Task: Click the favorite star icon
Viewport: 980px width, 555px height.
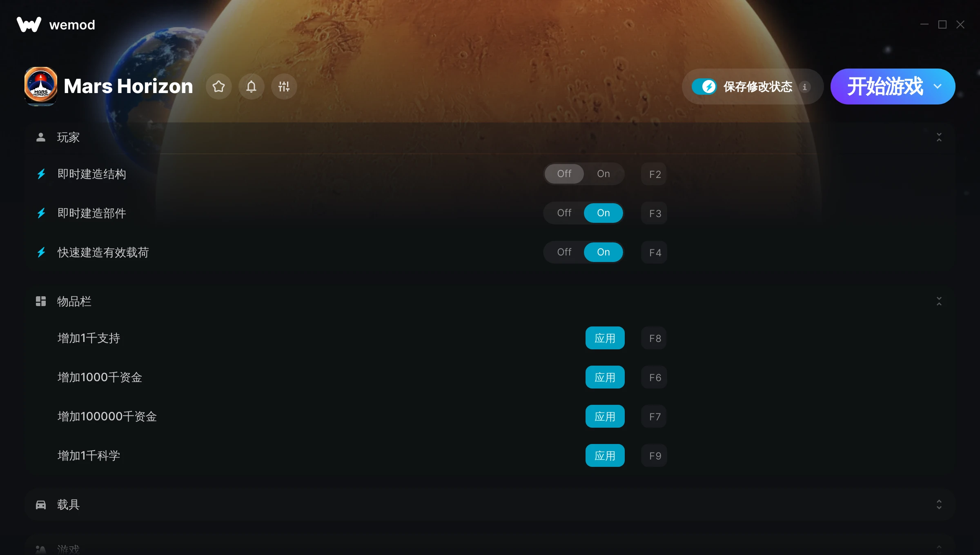Action: point(219,87)
